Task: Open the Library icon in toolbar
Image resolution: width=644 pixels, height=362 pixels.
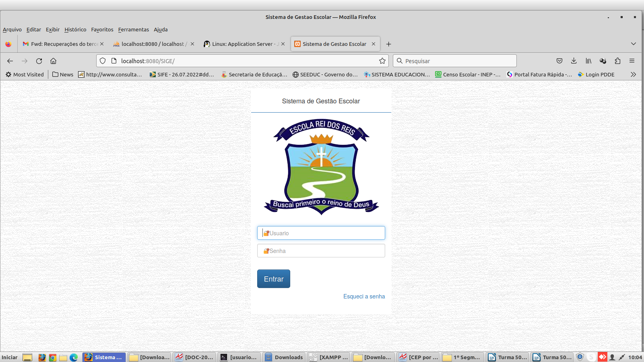Action: pyautogui.click(x=588, y=61)
